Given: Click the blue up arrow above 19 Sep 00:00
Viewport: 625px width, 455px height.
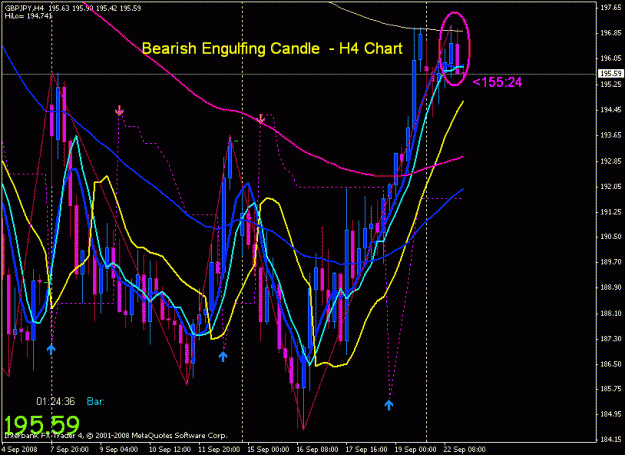Looking at the screenshot, I should 389,405.
